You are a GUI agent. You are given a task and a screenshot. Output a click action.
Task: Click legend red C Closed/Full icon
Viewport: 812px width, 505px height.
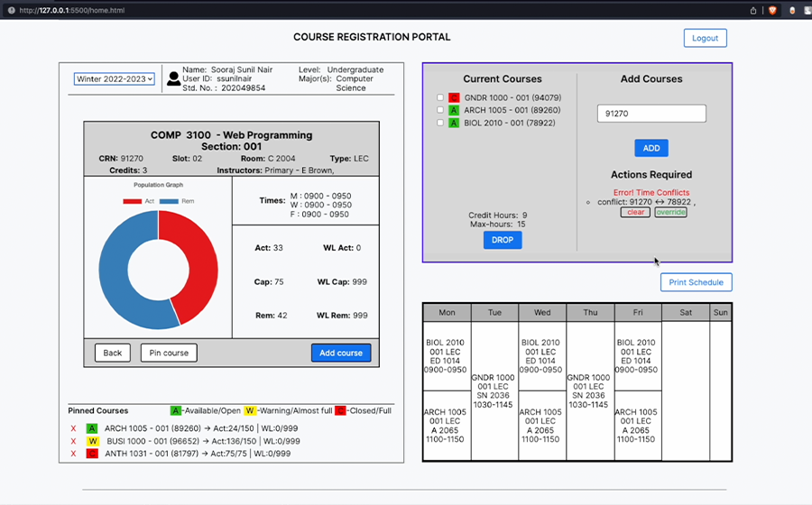pos(340,411)
